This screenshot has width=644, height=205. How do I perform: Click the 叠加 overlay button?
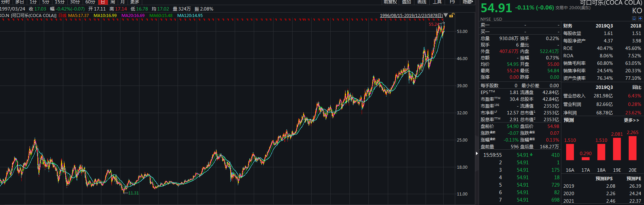pos(407,2)
